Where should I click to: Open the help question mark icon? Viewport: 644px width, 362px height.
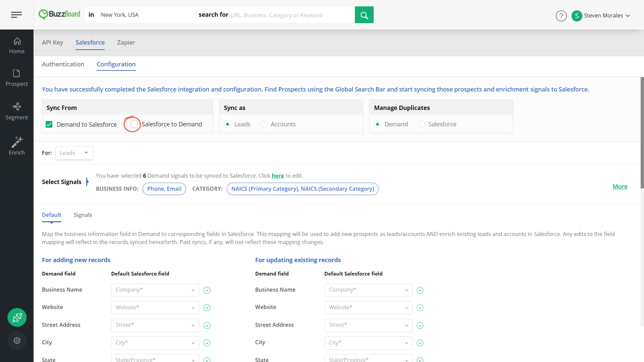coord(561,16)
